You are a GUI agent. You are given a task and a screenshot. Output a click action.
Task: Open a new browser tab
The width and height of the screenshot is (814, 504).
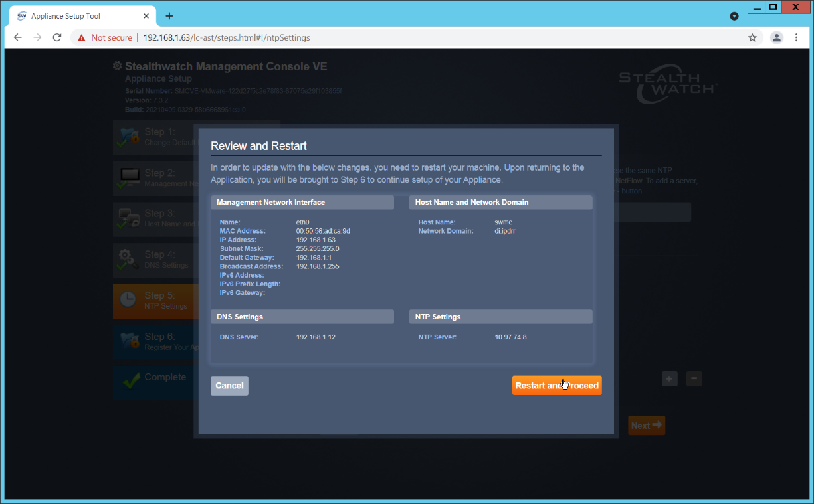169,16
